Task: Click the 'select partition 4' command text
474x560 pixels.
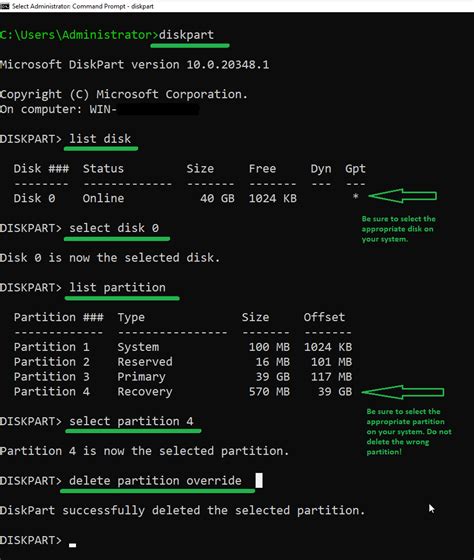Action: tap(131, 421)
